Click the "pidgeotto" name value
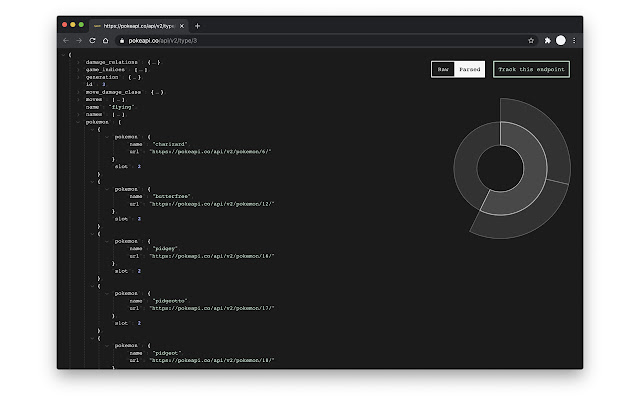Screen dimensions: 640x400 170,301
